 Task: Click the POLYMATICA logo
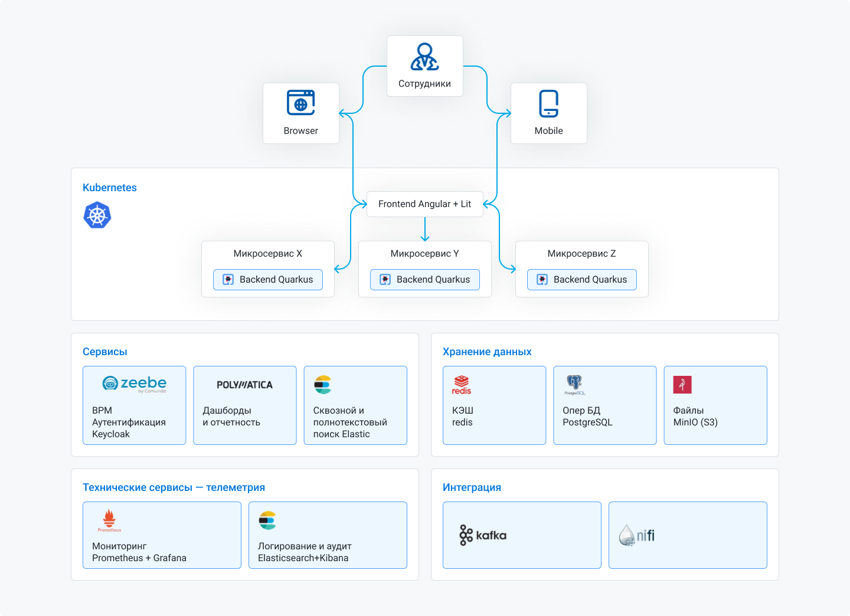244,385
